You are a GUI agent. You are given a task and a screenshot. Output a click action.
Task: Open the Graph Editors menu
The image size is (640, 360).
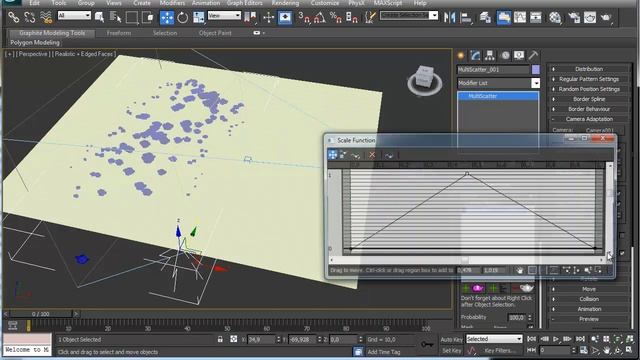(244, 3)
